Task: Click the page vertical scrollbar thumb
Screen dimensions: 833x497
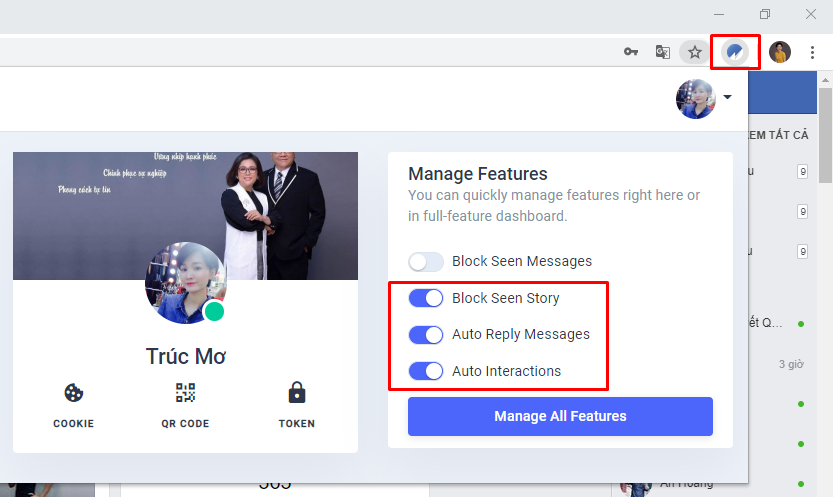Action: (x=825, y=135)
